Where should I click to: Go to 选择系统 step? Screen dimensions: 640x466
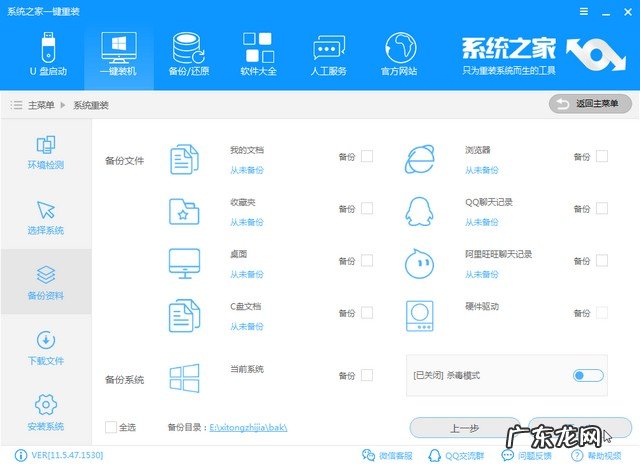(x=46, y=217)
